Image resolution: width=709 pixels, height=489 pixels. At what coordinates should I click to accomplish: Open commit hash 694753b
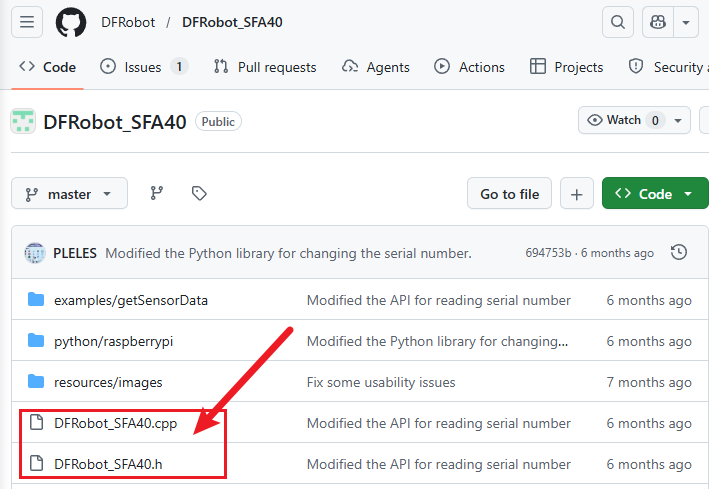click(548, 253)
